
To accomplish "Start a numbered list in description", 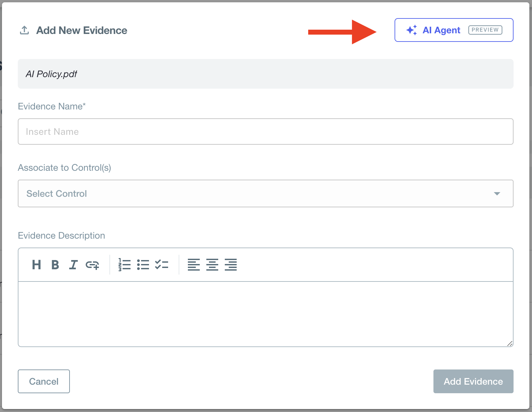I will 125,265.
